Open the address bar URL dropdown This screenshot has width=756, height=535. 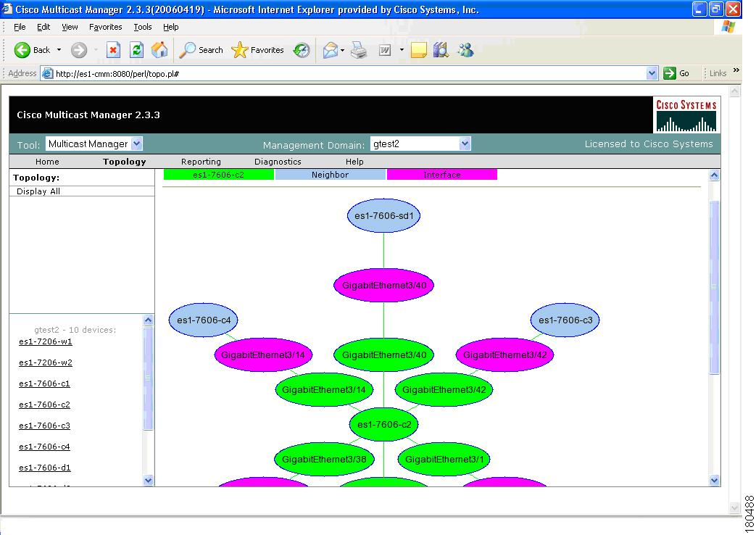click(652, 73)
